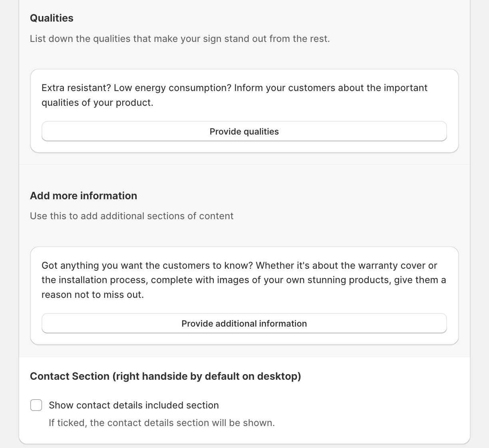Viewport: 489px width, 448px height.
Task: Click the Qualities section heading
Action: click(52, 18)
